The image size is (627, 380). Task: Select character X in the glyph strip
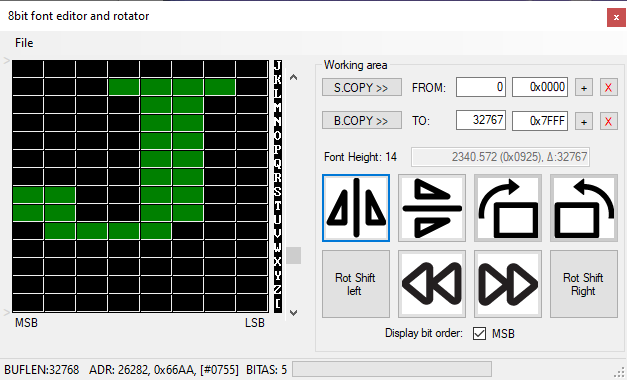coord(278,261)
